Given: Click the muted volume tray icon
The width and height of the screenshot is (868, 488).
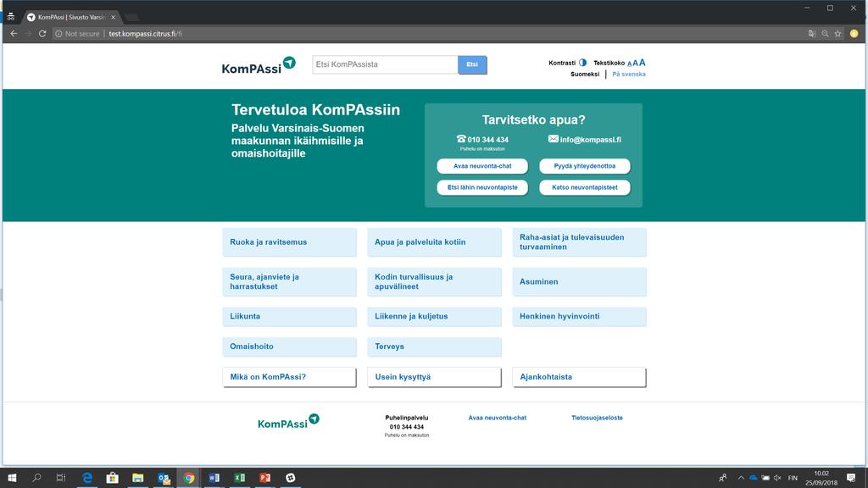Looking at the screenshot, I should (777, 478).
